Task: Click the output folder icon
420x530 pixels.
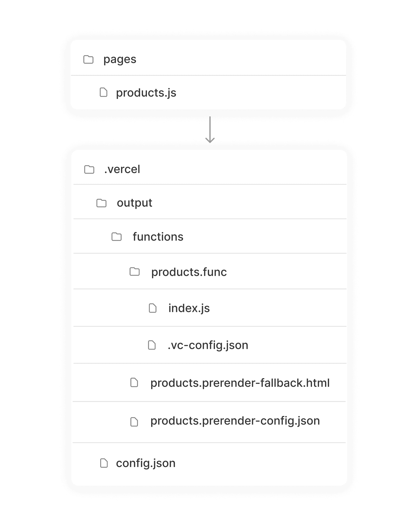Action: (x=101, y=203)
